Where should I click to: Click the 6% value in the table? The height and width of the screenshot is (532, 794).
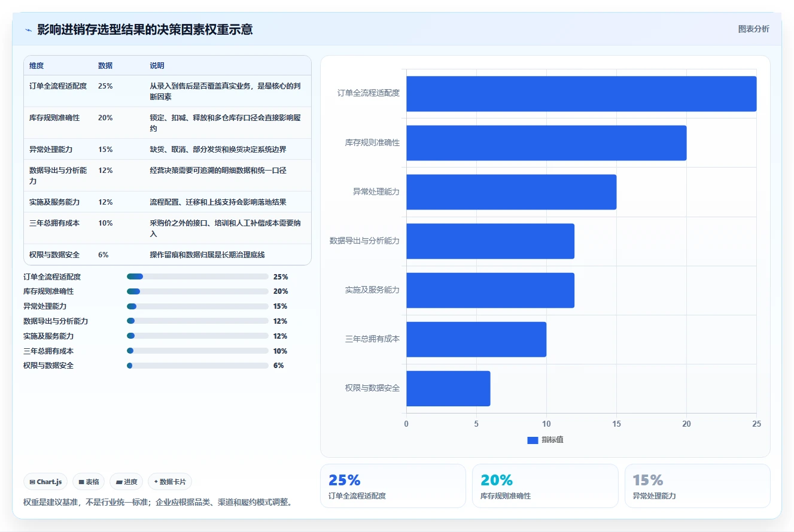pyautogui.click(x=104, y=255)
